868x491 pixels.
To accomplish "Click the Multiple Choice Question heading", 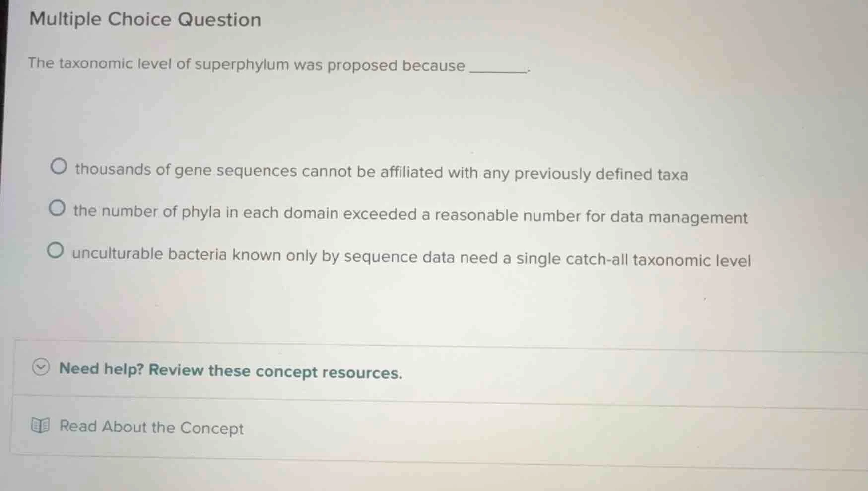I will click(144, 19).
